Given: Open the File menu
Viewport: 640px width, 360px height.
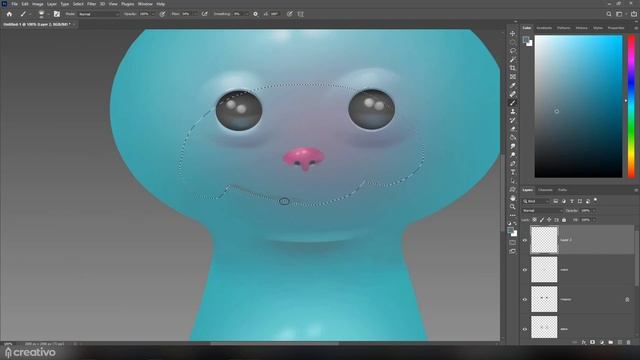Looking at the screenshot, I should [x=14, y=4].
